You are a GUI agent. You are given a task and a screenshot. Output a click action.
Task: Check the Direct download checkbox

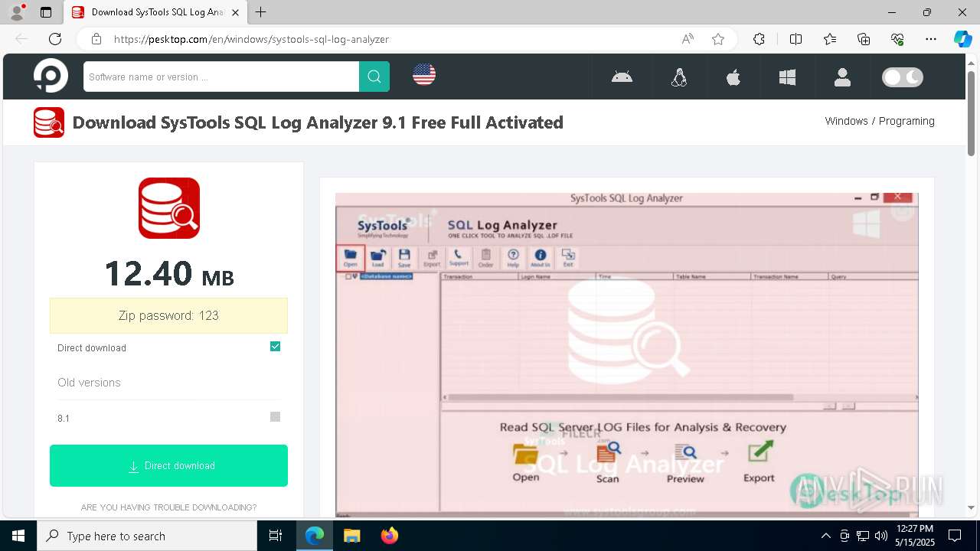(x=276, y=347)
